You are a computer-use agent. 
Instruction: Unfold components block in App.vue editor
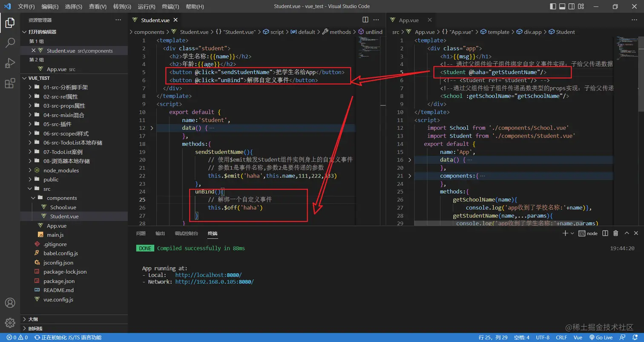410,175
